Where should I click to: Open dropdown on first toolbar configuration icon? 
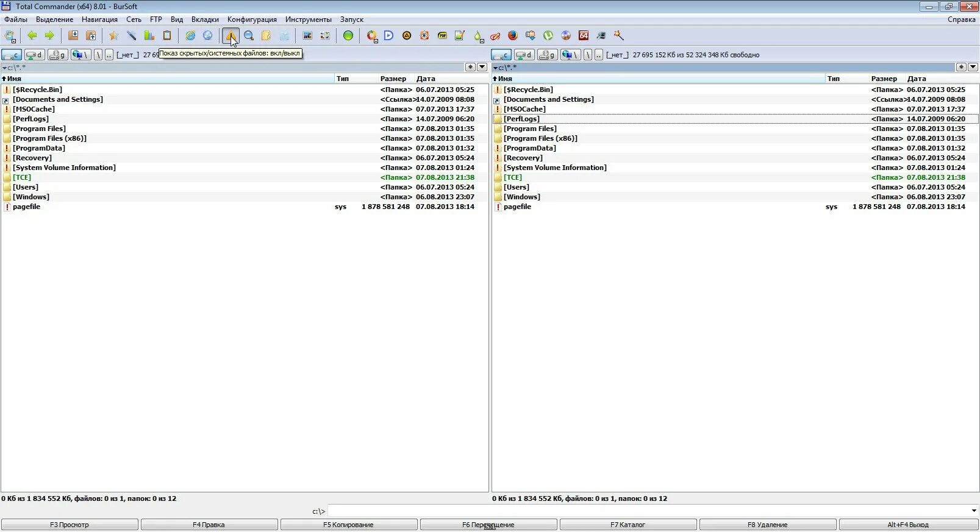click(14, 41)
